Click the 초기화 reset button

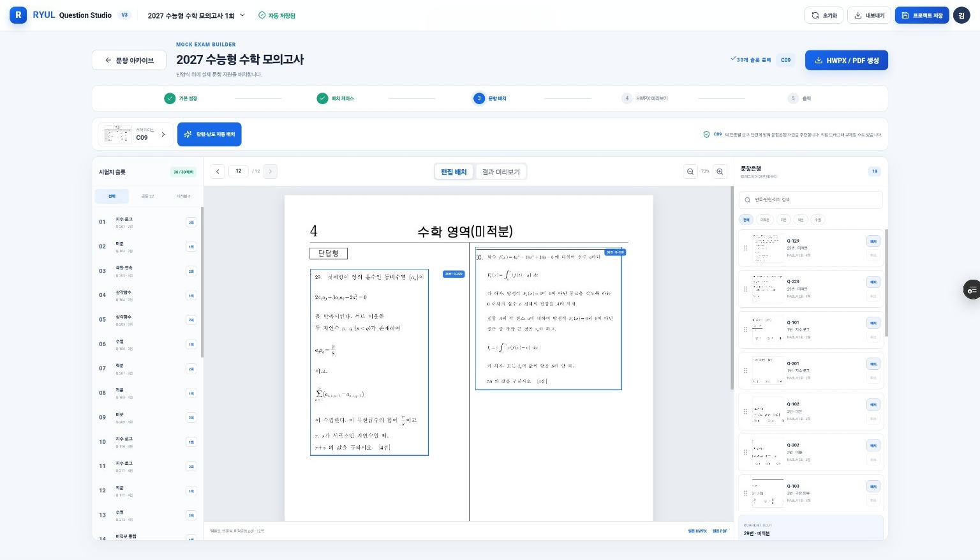824,15
